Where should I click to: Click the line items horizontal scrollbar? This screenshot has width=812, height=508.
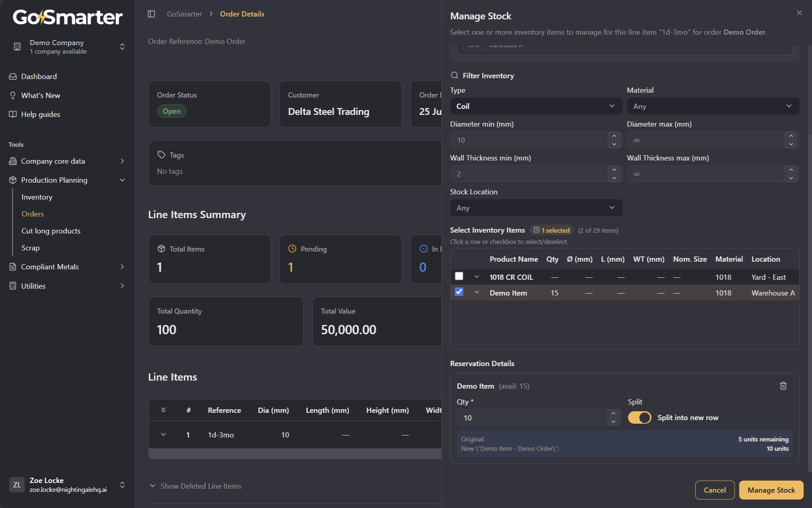(295, 454)
